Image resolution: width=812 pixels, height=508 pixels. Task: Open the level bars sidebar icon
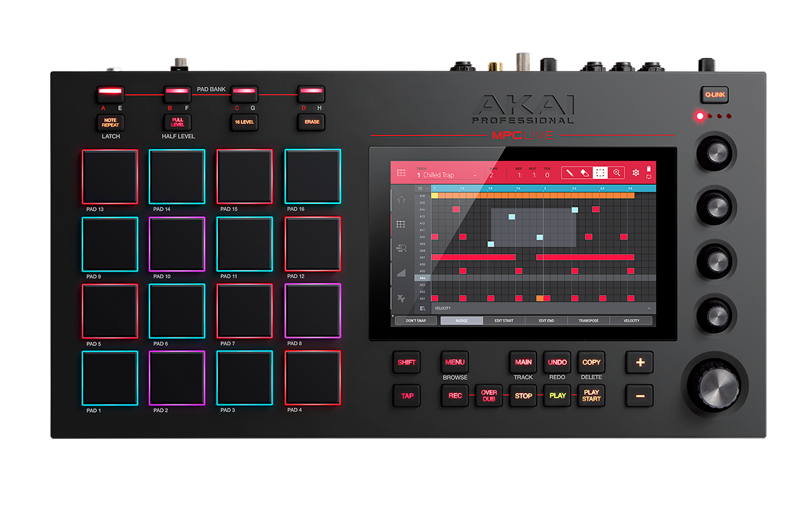click(x=401, y=273)
